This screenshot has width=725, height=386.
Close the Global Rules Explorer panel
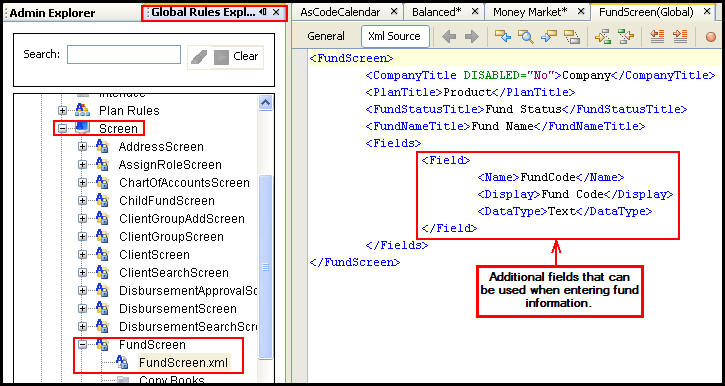tap(276, 12)
